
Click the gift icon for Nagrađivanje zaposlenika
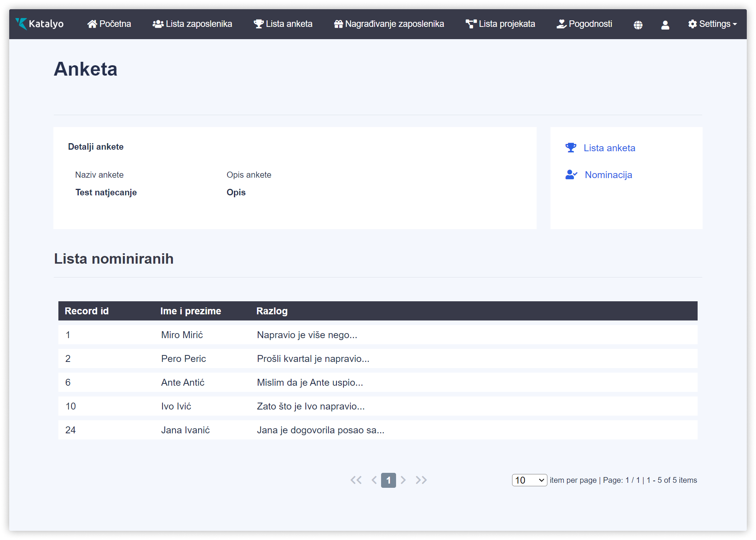coord(338,24)
